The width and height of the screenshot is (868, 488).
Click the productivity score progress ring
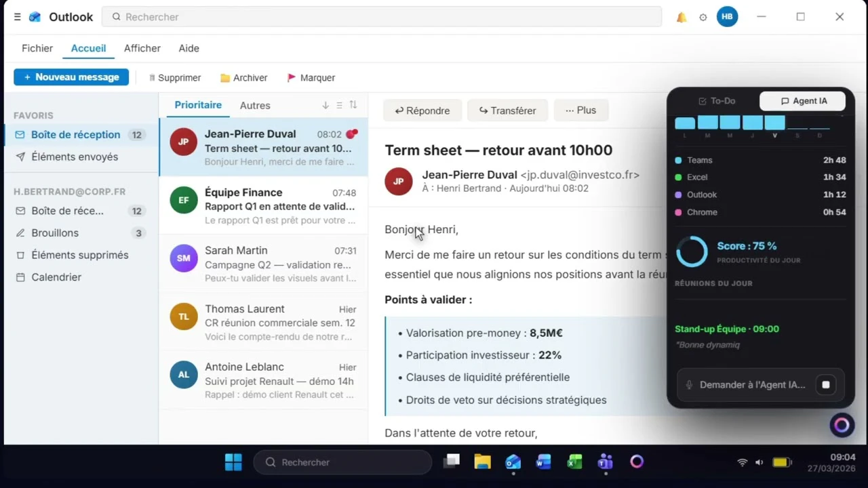692,251
